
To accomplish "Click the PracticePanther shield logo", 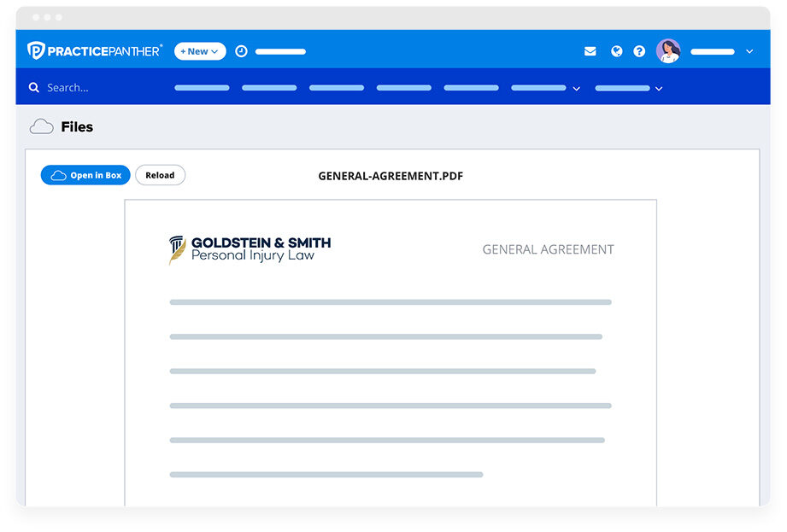I will point(36,51).
